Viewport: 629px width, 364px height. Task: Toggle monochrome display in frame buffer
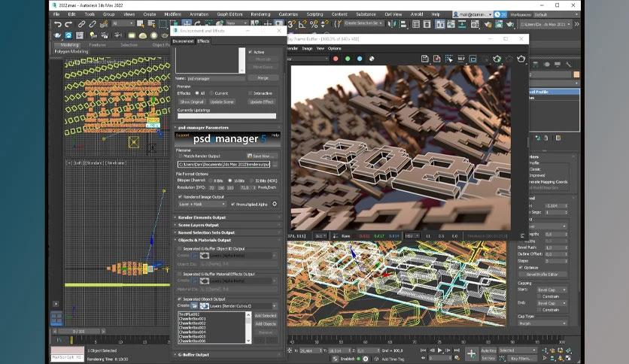point(372,59)
